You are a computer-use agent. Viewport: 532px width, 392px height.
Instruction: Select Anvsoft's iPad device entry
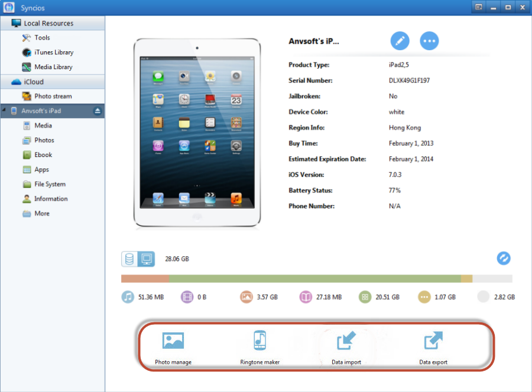pos(53,111)
